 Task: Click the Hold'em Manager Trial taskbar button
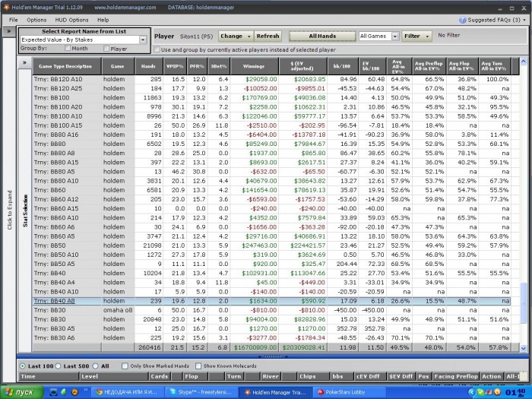click(x=275, y=392)
